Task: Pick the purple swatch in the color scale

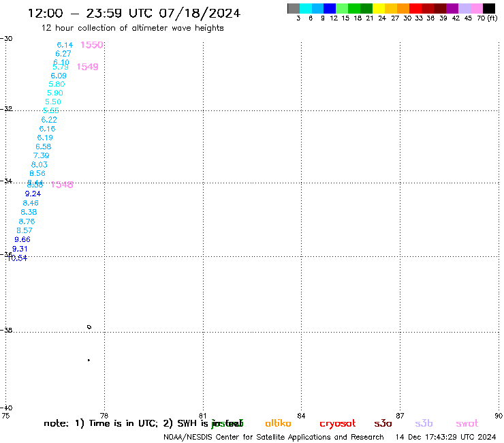Action: 452,8
